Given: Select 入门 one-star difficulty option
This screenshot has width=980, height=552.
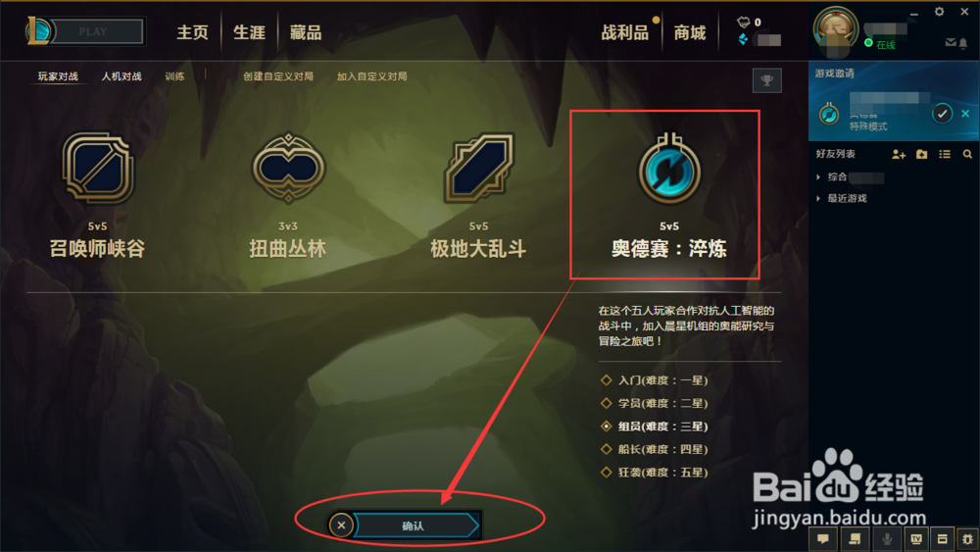Looking at the screenshot, I should coord(654,380).
